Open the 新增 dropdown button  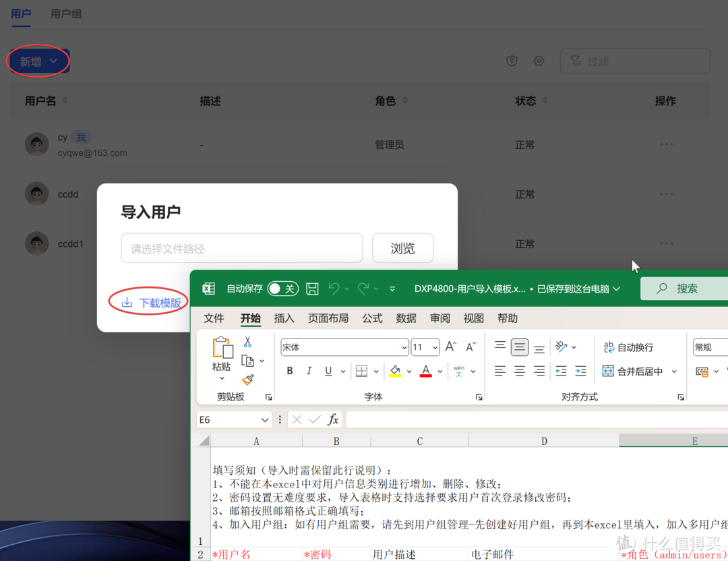click(38, 61)
